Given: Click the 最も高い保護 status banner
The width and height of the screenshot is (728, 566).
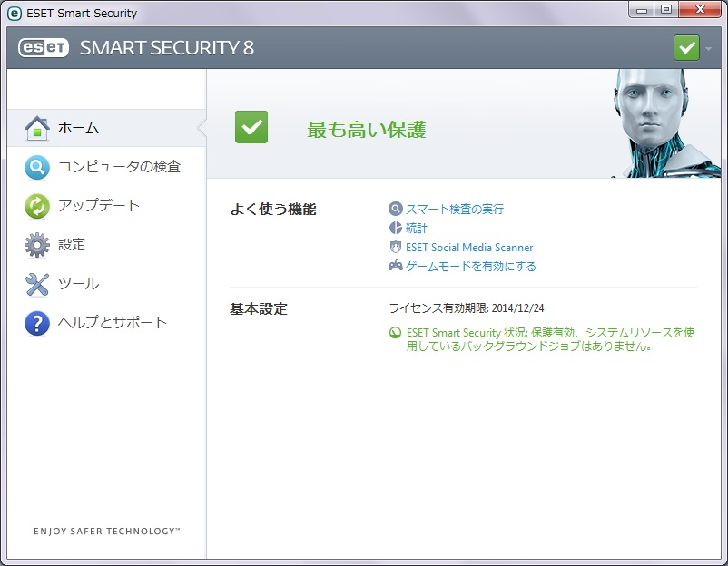Looking at the screenshot, I should click(x=368, y=128).
